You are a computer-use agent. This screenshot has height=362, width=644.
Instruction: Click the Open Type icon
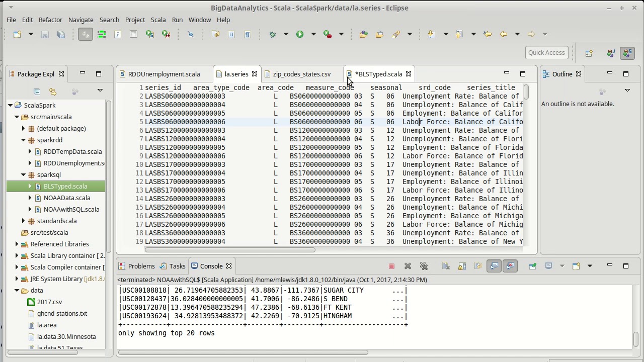364,34
